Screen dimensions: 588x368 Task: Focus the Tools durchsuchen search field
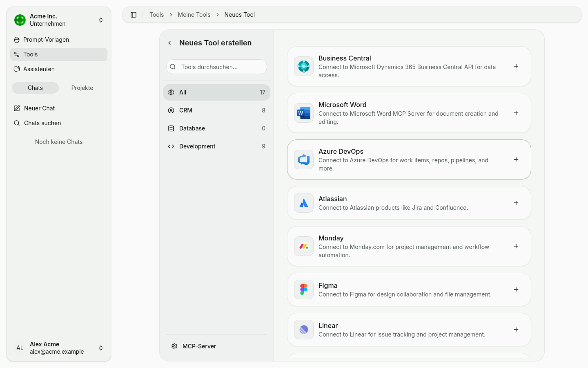coord(216,67)
